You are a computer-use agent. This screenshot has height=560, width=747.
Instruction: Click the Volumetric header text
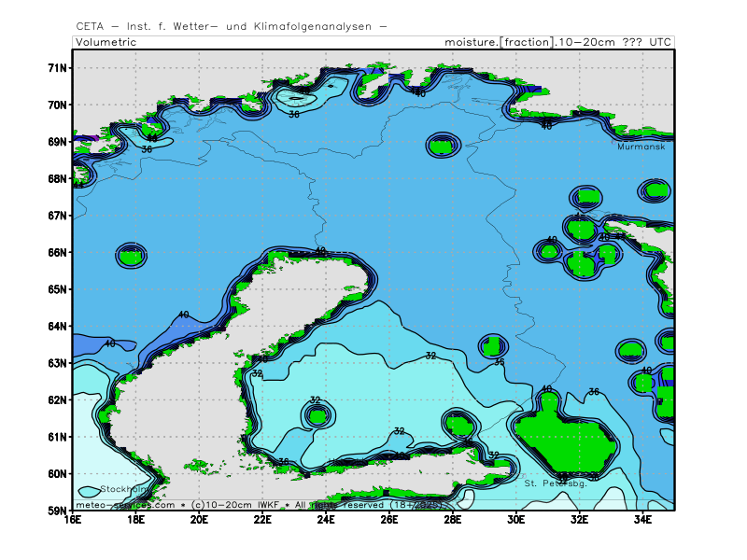point(106,42)
